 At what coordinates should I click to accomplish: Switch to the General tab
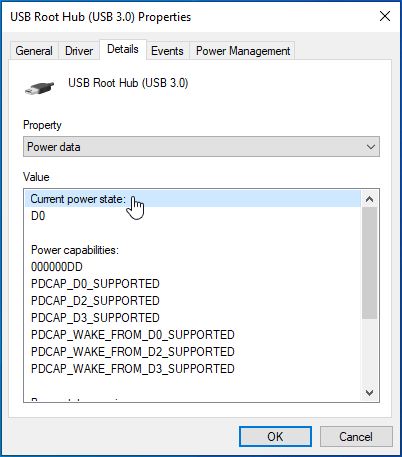[x=34, y=51]
